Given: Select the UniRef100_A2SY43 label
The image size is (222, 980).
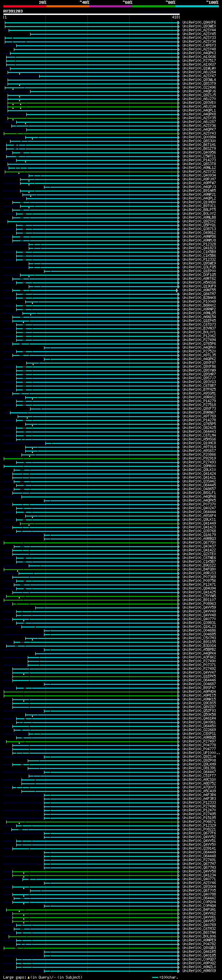Looking at the screenshot, I should pos(199,133).
